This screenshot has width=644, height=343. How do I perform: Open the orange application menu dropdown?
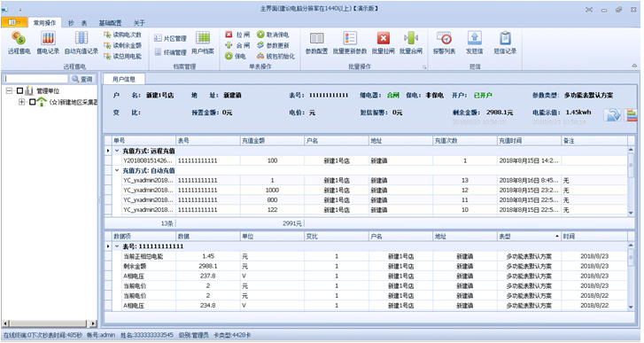(x=14, y=22)
